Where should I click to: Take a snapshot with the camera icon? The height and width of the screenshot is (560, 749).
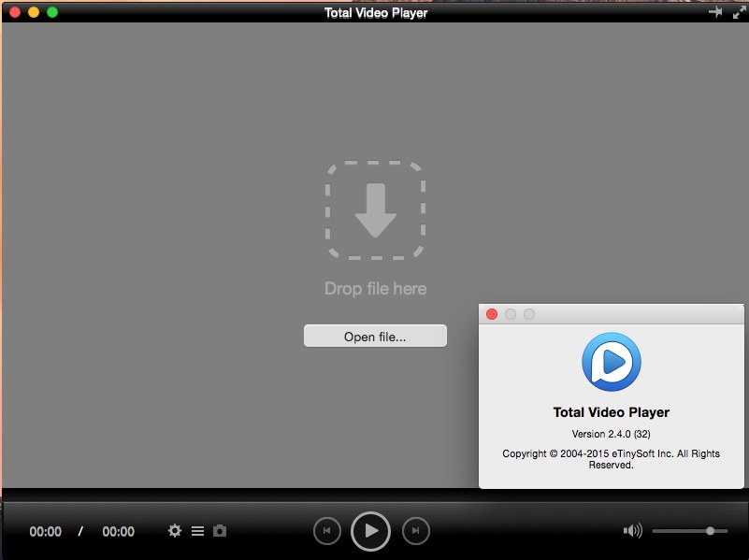point(220,531)
